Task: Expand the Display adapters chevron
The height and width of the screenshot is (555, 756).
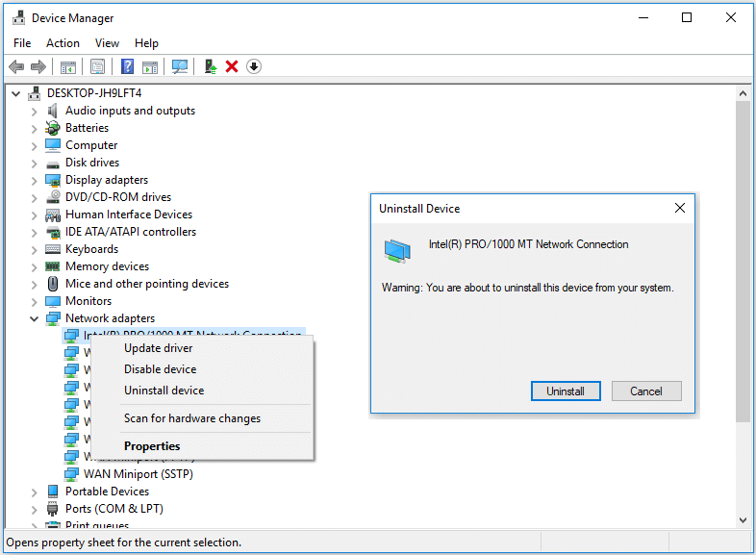Action: (34, 181)
